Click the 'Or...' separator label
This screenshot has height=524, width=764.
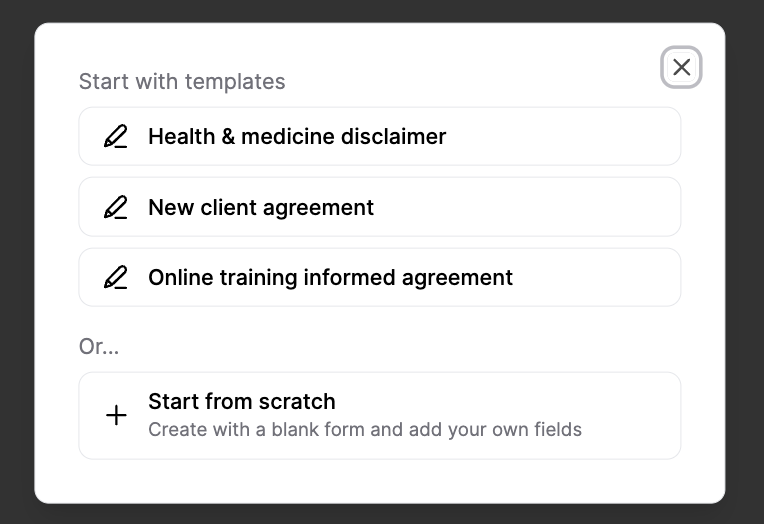point(98,347)
